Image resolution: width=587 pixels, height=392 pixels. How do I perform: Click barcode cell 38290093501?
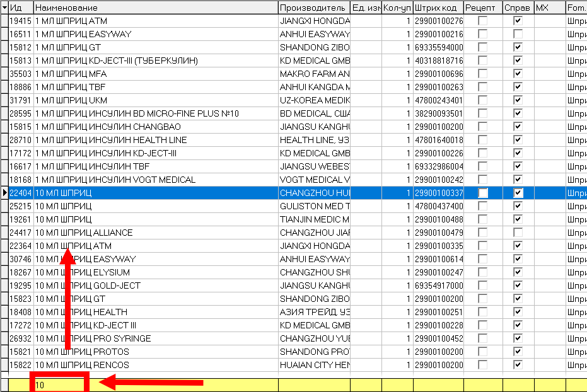(438, 113)
